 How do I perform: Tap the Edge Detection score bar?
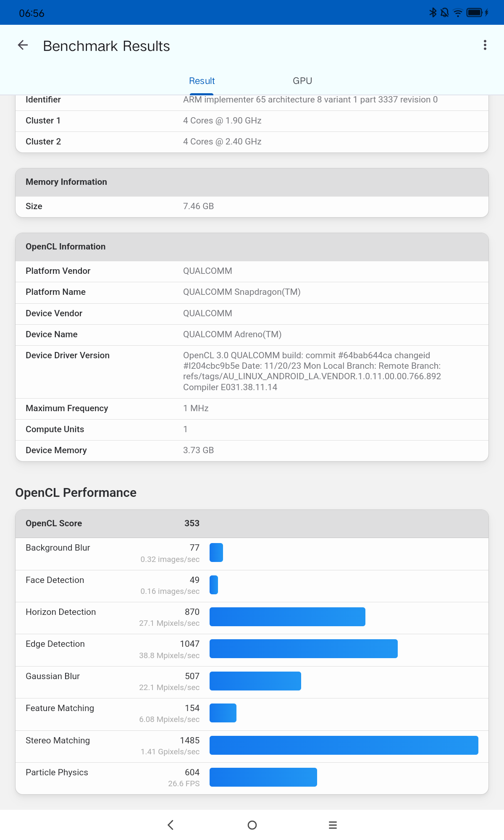[x=303, y=648]
